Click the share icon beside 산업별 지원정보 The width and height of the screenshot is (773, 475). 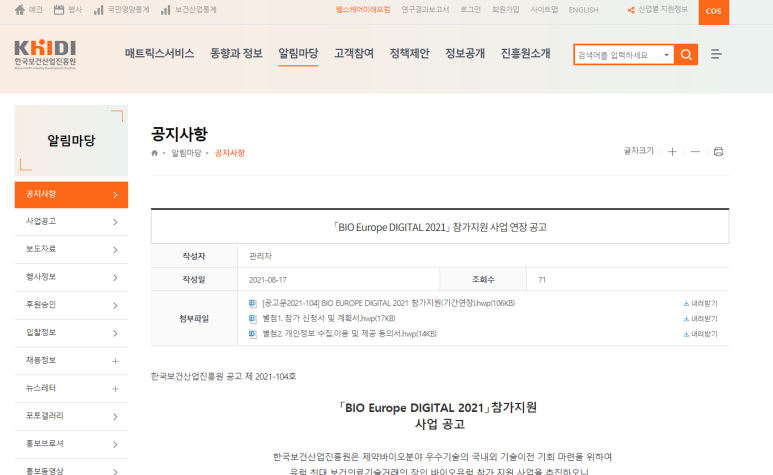pos(631,10)
